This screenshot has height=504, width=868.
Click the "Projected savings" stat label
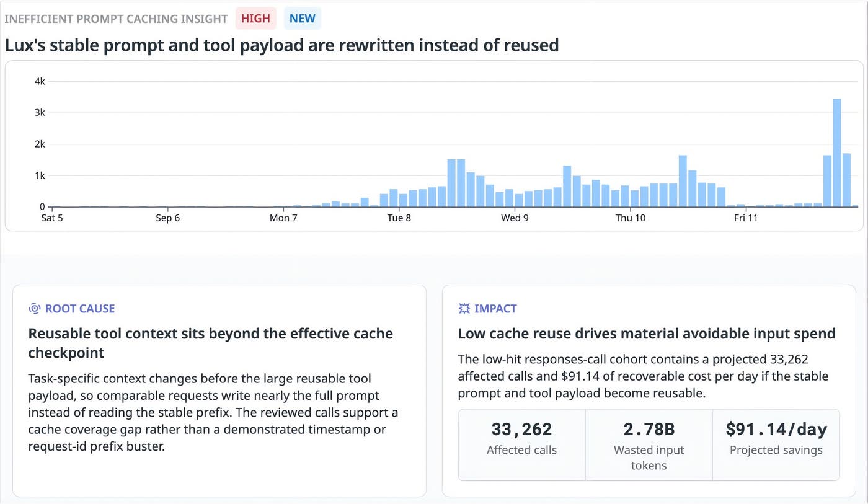[x=776, y=450]
